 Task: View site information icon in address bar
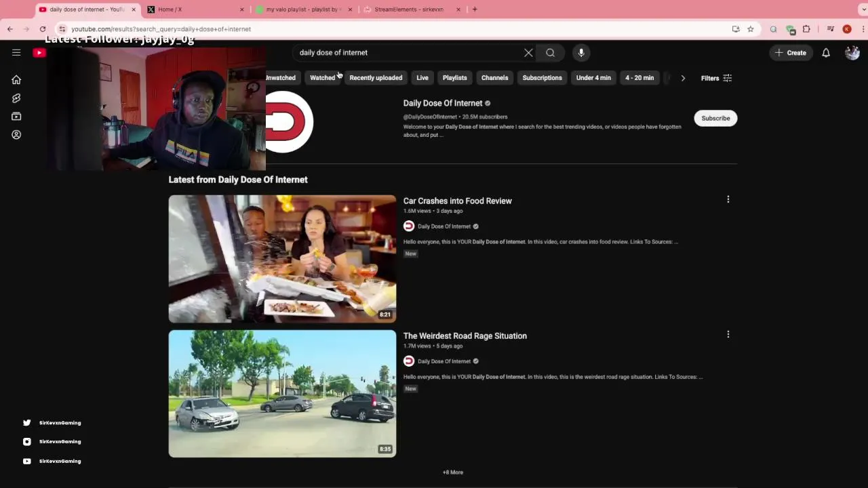pyautogui.click(x=62, y=29)
